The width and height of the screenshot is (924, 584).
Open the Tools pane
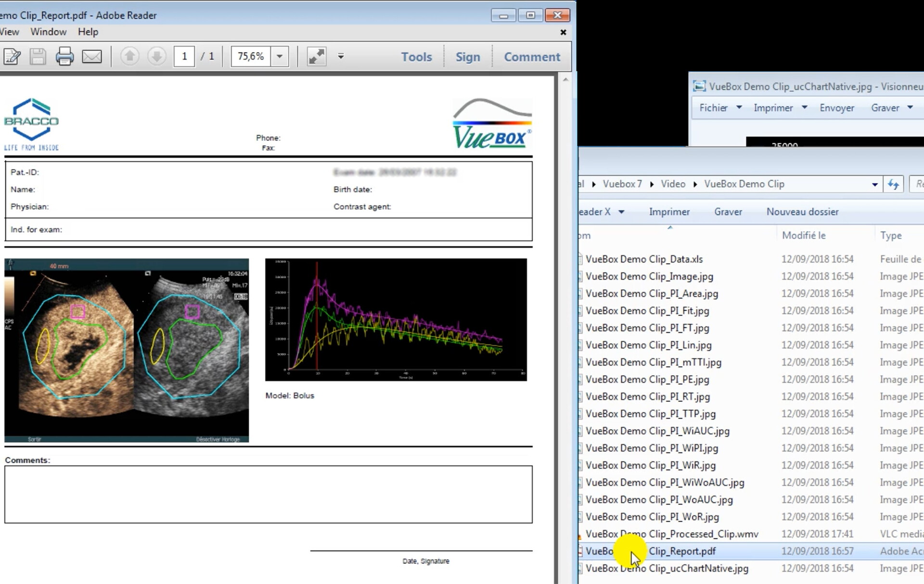pyautogui.click(x=416, y=57)
